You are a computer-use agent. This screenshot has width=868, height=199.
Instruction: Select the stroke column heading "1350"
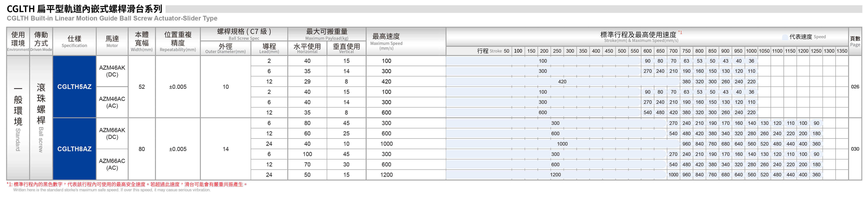[842, 51]
